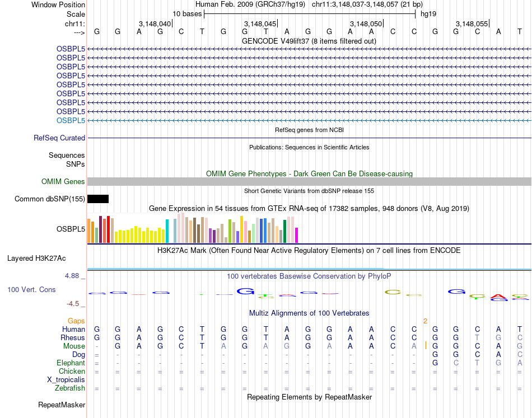The width and height of the screenshot is (532, 418).
Task: Click the cyan bar in GTEx expression chart
Action: point(167,231)
